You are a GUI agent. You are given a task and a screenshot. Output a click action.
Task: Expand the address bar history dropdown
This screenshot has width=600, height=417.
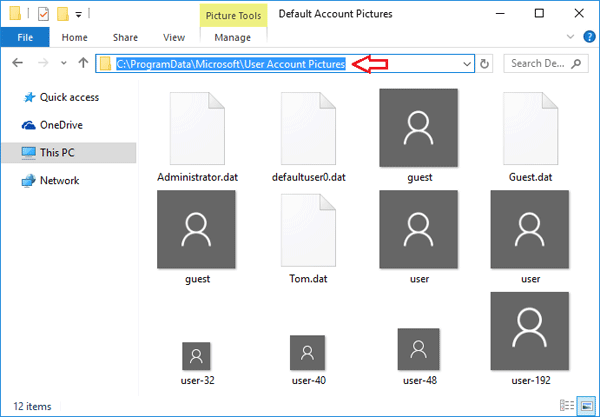tap(466, 63)
